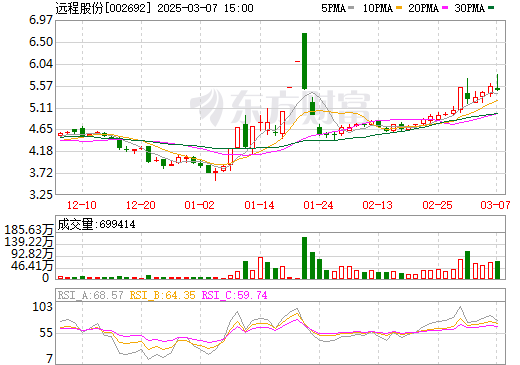Click the last green volume bar at 03-07
The image size is (520, 365).
click(497, 270)
